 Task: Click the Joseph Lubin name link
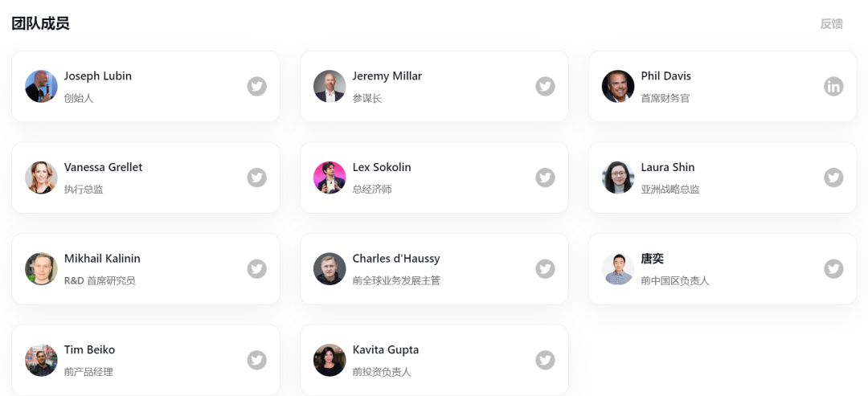(x=98, y=76)
